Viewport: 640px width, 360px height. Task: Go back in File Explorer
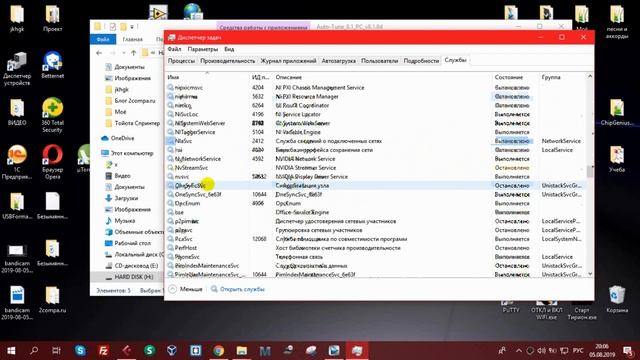(x=99, y=53)
